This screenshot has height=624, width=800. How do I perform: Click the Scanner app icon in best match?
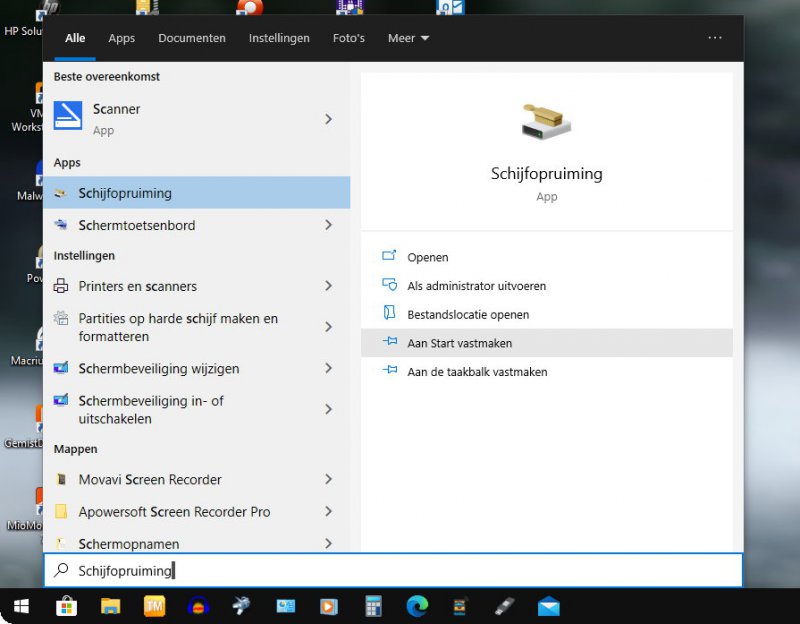(x=68, y=117)
